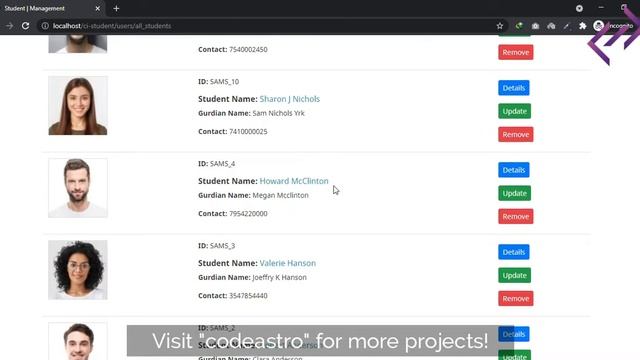The height and width of the screenshot is (360, 640).
Task: Open Details for Howard McClinton
Action: 513,170
